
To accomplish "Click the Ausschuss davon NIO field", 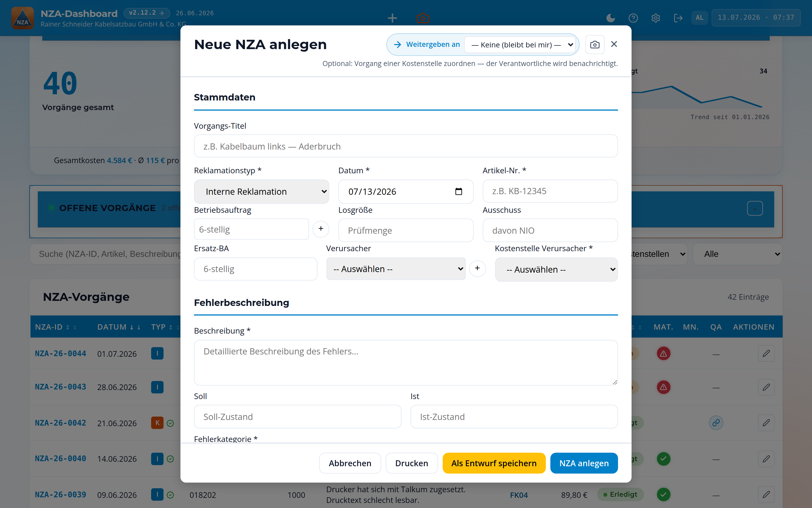I will pos(550,230).
